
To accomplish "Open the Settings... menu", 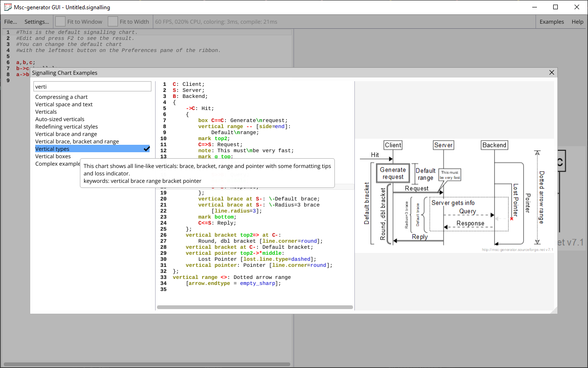I will (x=37, y=21).
